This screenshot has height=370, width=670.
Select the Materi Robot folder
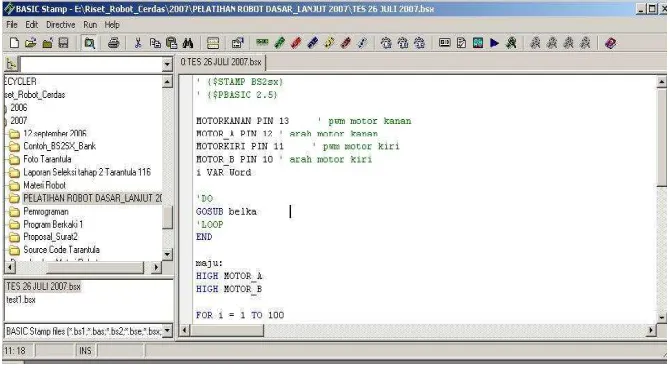44,185
